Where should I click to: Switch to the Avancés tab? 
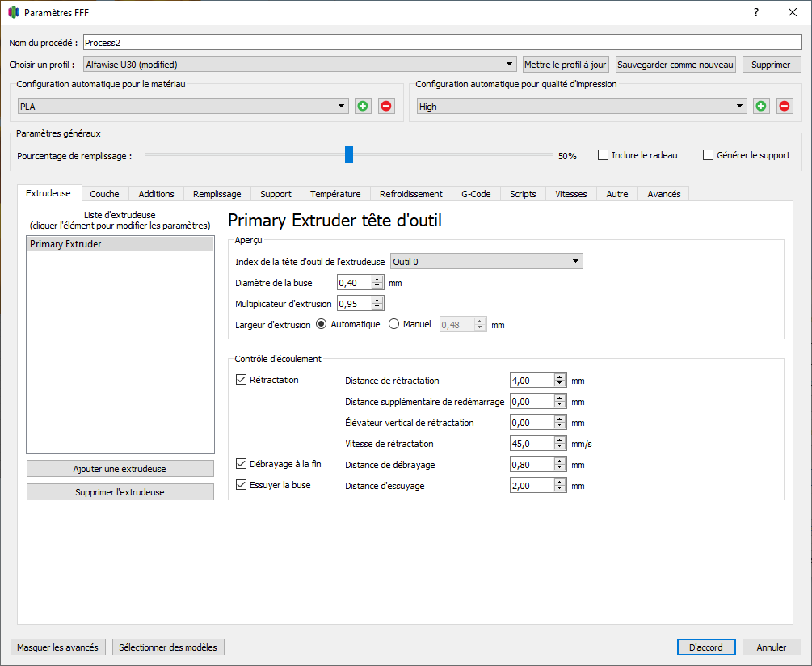click(x=664, y=194)
